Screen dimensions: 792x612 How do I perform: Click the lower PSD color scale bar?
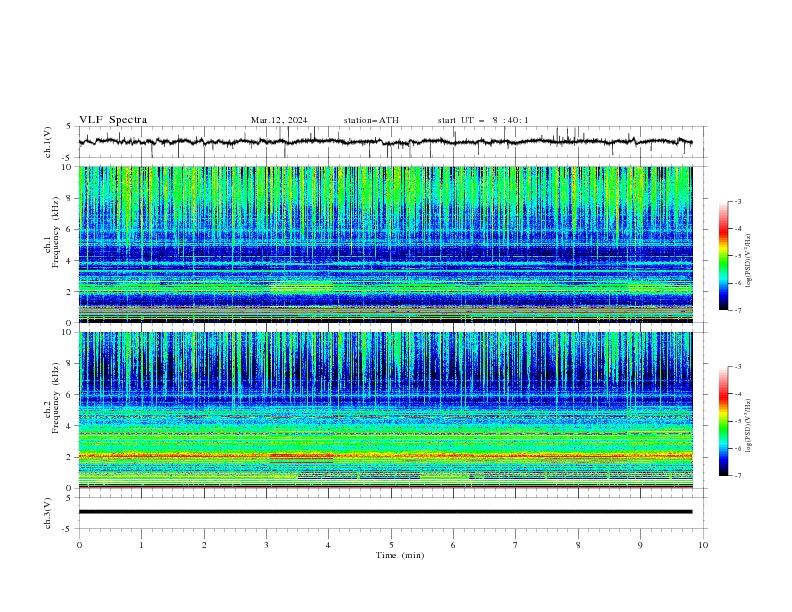coord(723,421)
